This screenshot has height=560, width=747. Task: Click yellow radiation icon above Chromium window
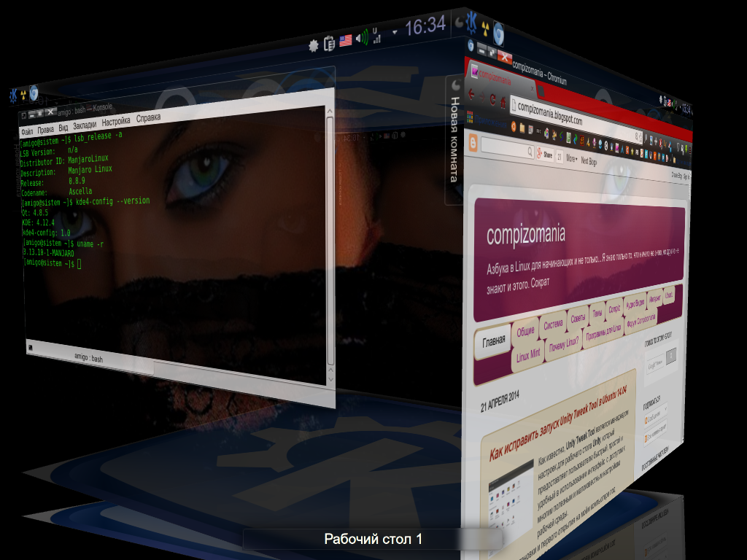click(x=485, y=28)
